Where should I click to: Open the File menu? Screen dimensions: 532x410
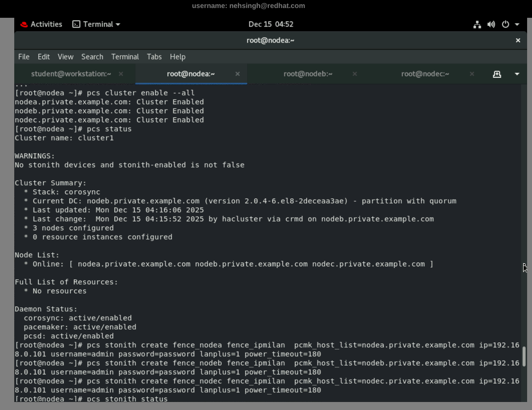(24, 57)
